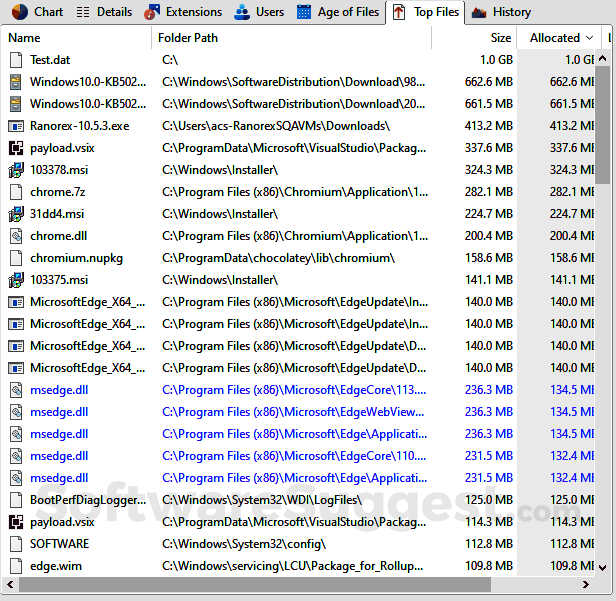Click the SOFTWARE file icon
This screenshot has height=601, width=616.
pyautogui.click(x=16, y=544)
